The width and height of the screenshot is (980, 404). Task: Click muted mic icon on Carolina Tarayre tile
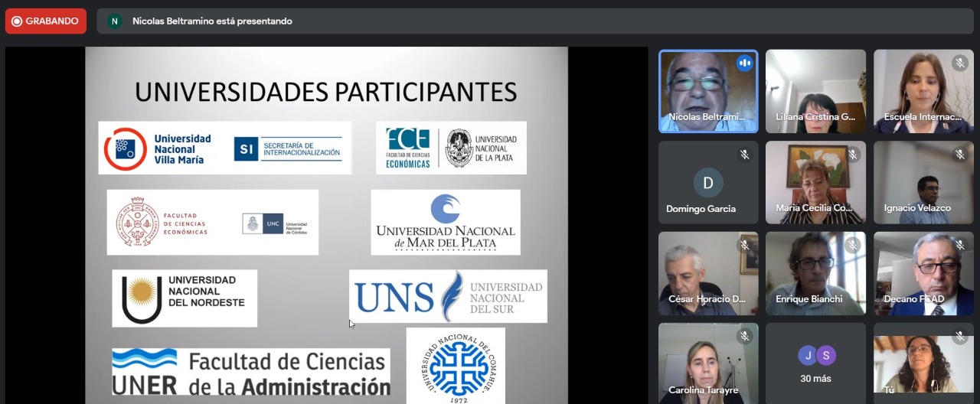click(x=744, y=337)
